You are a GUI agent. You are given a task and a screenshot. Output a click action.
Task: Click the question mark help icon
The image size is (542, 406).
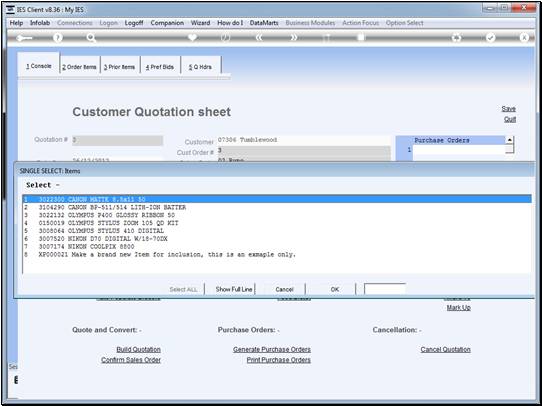58,38
